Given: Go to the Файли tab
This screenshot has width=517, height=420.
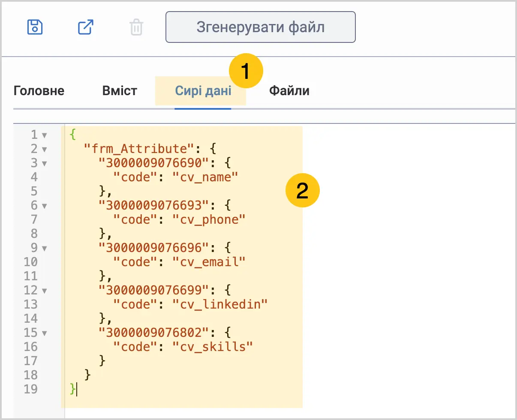Looking at the screenshot, I should coord(289,91).
